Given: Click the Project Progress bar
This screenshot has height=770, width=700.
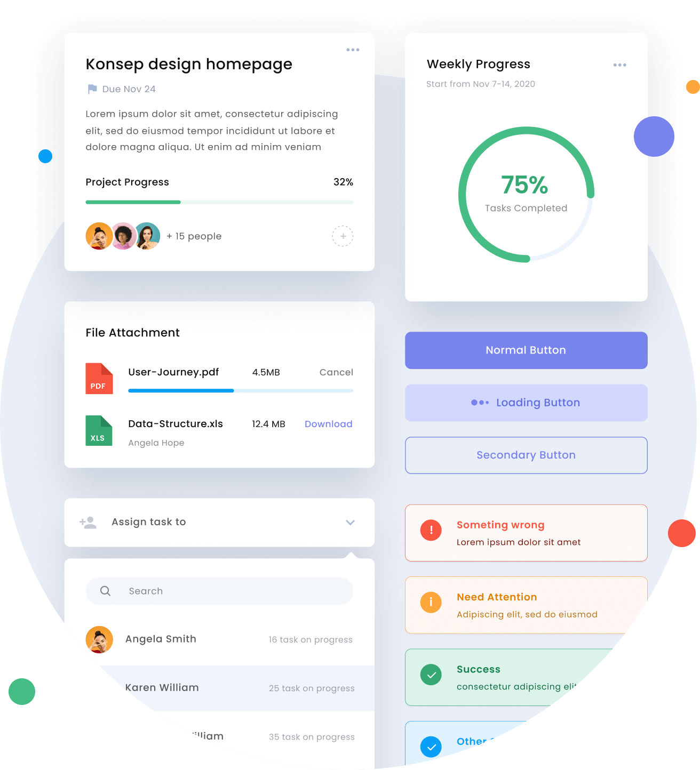Looking at the screenshot, I should [219, 202].
